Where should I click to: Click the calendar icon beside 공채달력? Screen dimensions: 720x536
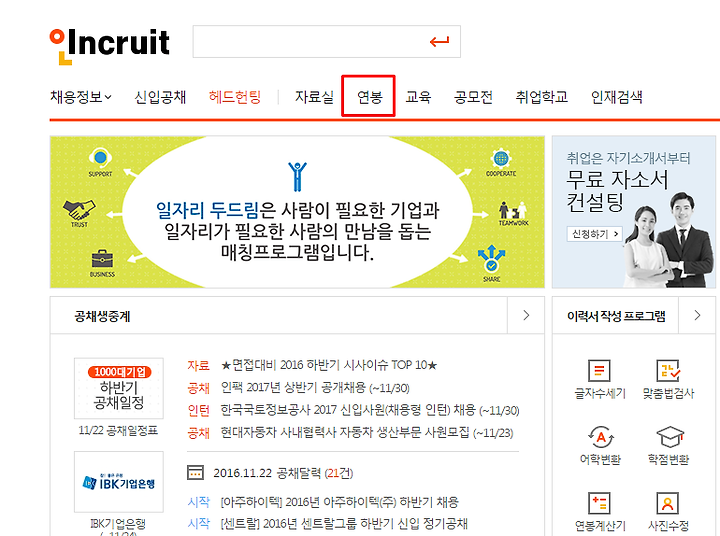[196, 473]
